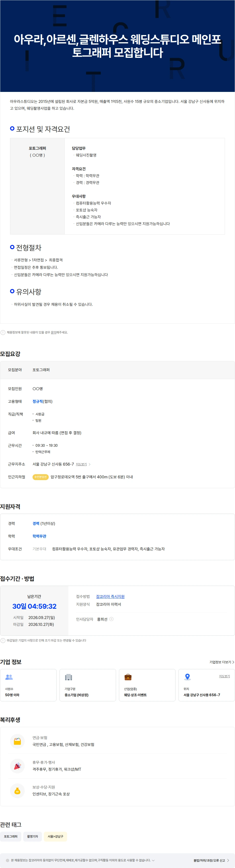This screenshot has width=235, height=868.
Task: Expand contact details plus icon beside 홍희선
Action: point(111,619)
